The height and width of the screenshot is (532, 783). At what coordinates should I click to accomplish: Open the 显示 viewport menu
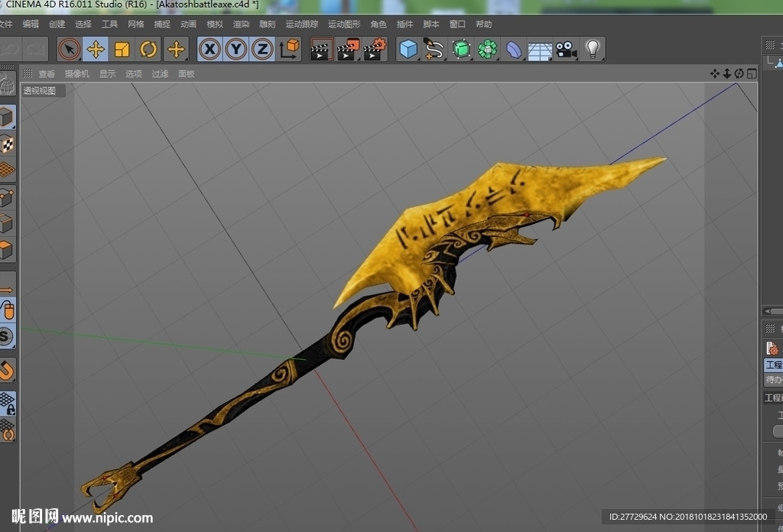[x=107, y=74]
